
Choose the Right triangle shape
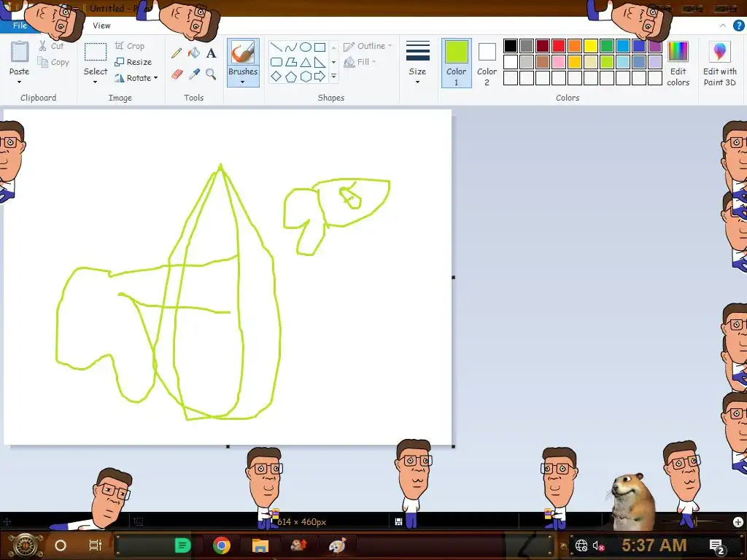click(320, 62)
